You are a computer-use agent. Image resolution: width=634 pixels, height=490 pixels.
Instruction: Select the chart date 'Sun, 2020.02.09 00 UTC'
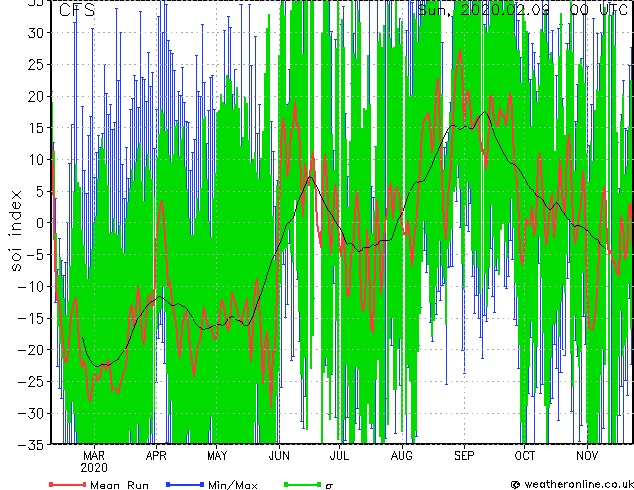tap(522, 10)
